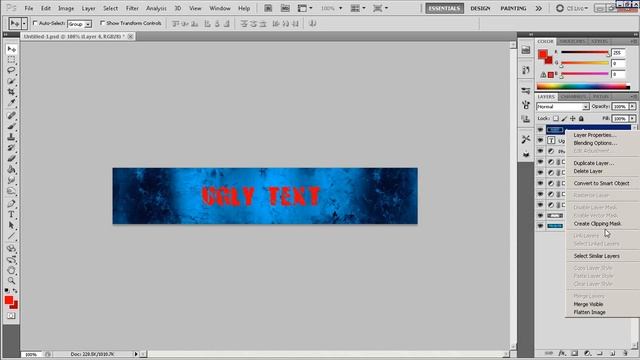
Task: Switch to the Design workspace
Action: (x=480, y=8)
